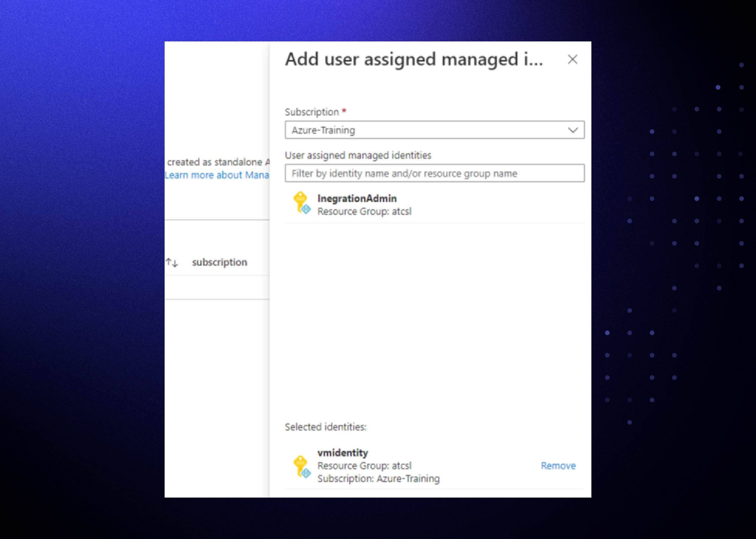Expand the Azure-Training selector via its chevron
Screen dimensions: 756x539
coord(574,130)
